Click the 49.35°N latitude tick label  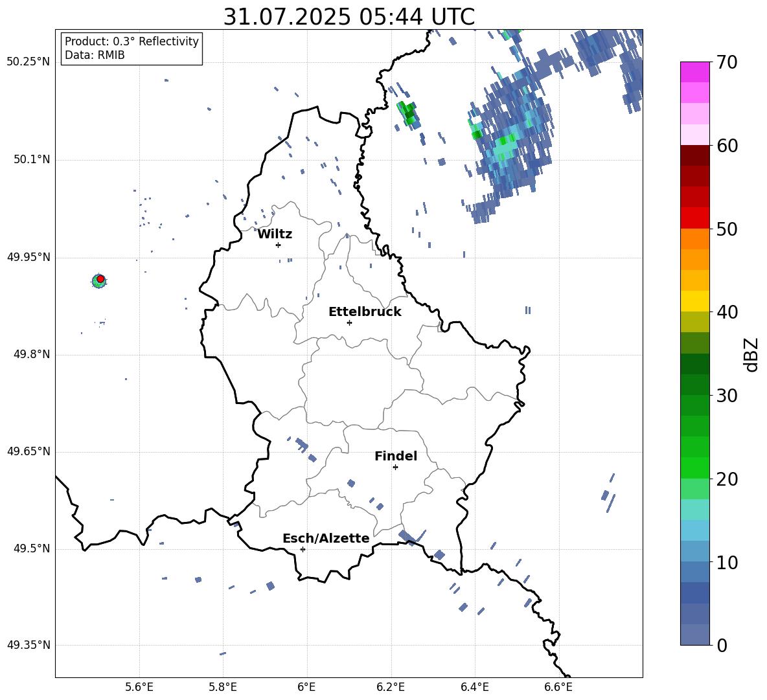coord(29,645)
